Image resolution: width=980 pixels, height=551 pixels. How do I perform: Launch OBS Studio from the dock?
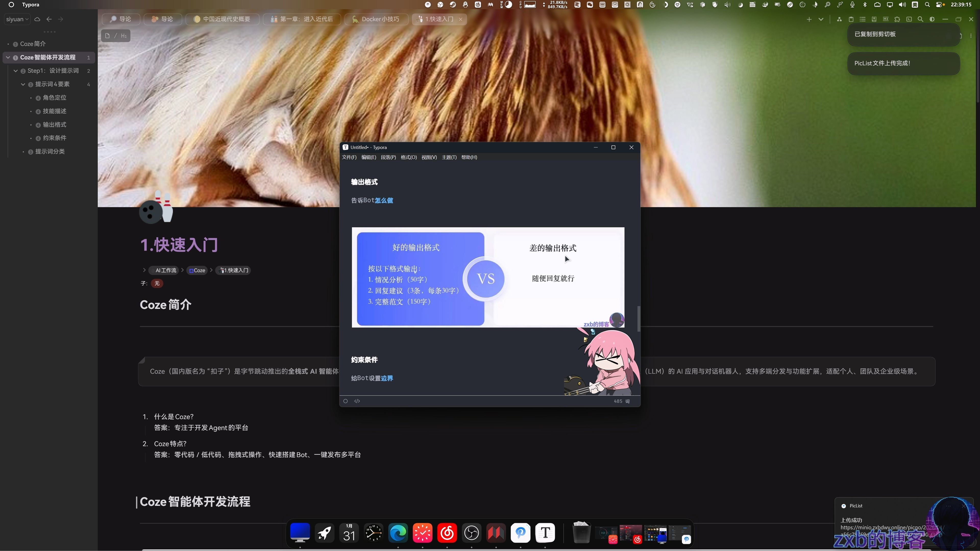(x=471, y=533)
